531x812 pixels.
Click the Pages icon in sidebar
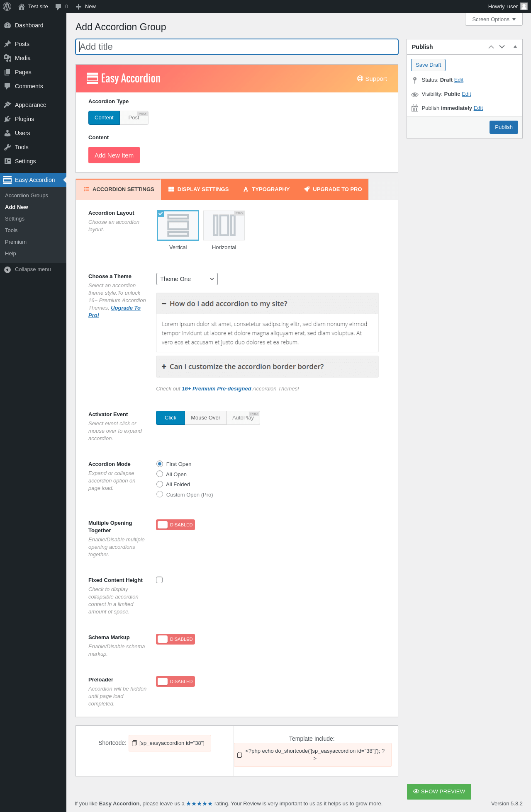[7, 72]
